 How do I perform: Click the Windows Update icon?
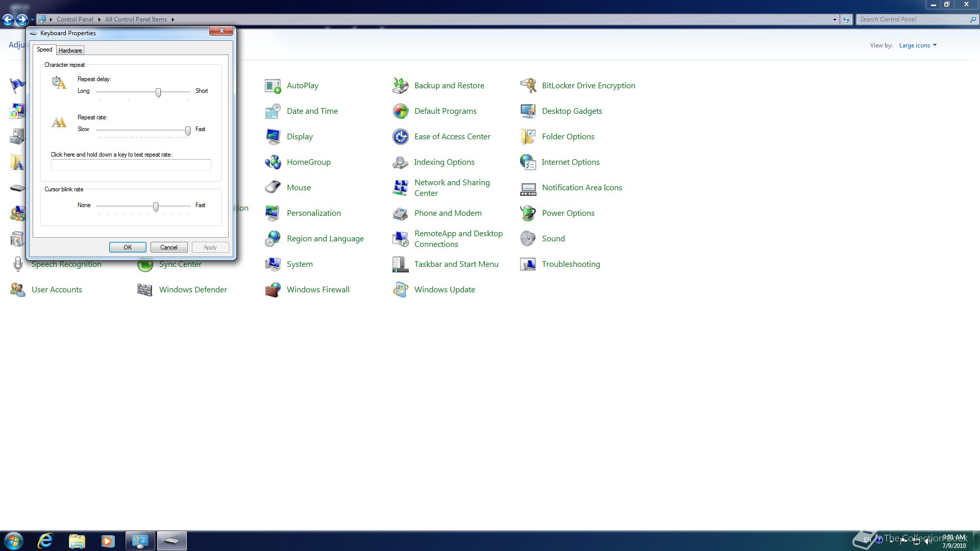coord(401,290)
